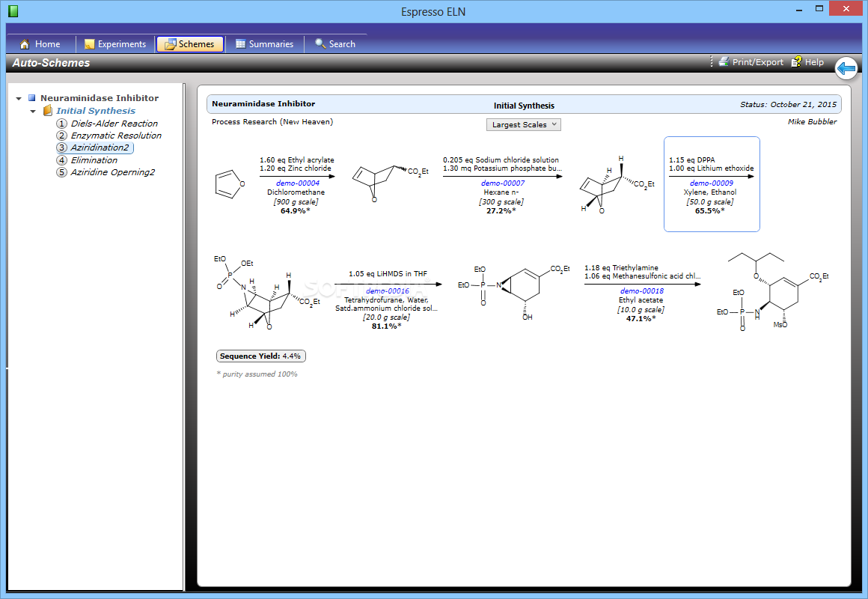The image size is (868, 599).
Task: Open experiment link demo-00007
Action: click(503, 183)
